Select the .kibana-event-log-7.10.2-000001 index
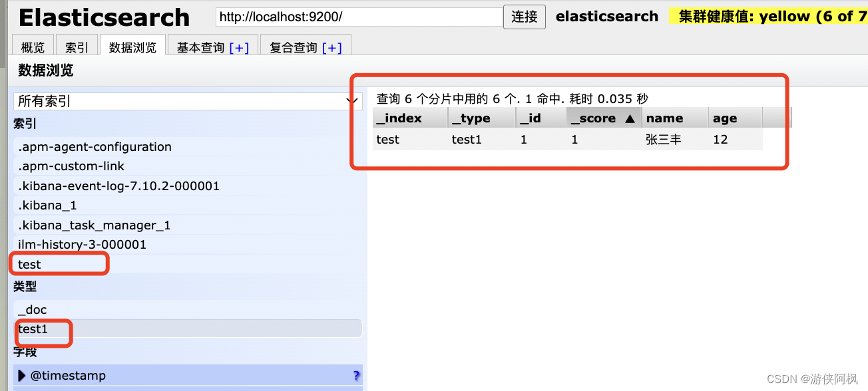The height and width of the screenshot is (391, 868). 188,186
